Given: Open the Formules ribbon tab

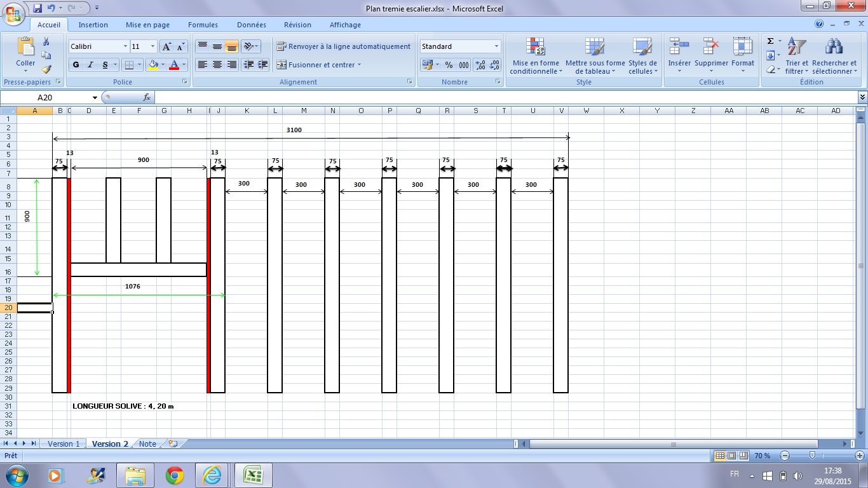Looking at the screenshot, I should [x=203, y=25].
